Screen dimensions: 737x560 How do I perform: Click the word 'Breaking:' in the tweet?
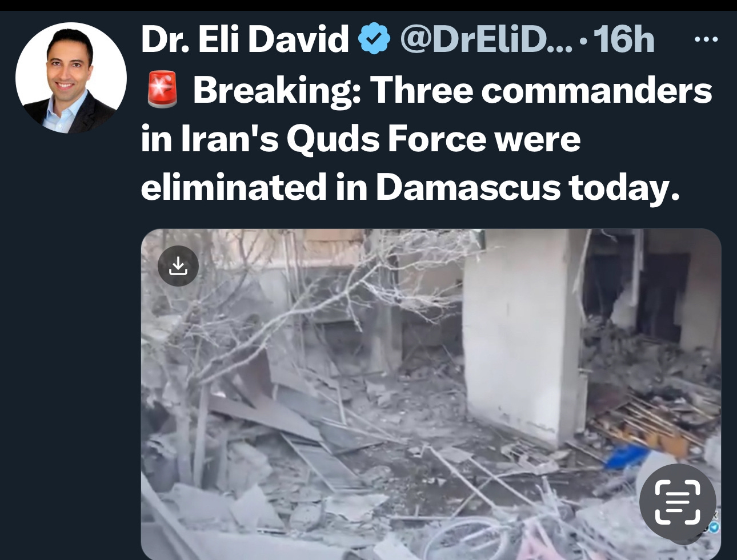(277, 91)
